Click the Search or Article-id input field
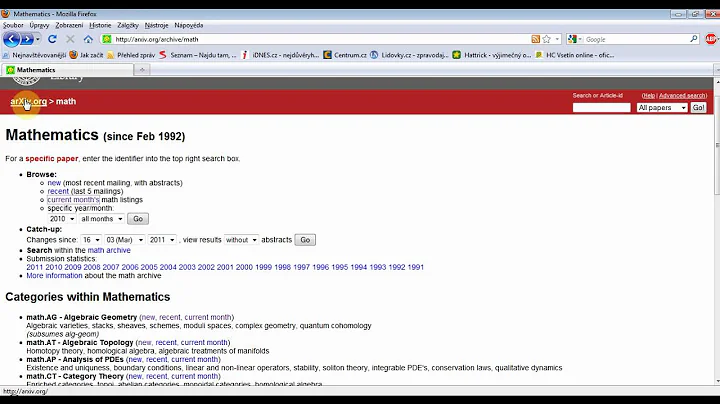Screen dimensions: 720x404 602,107
